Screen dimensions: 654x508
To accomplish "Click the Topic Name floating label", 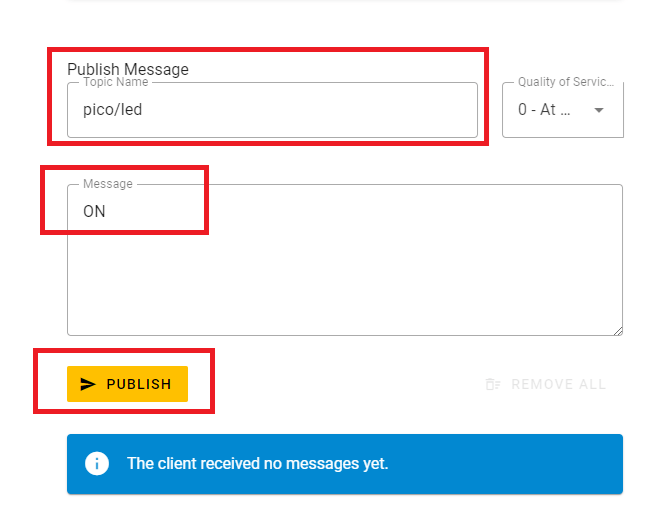I will [115, 82].
